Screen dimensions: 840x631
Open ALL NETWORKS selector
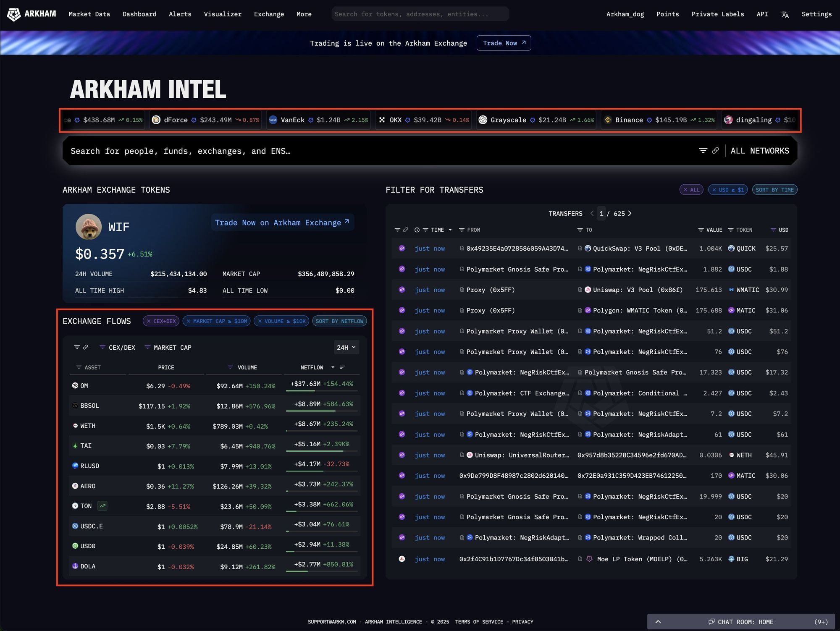point(759,151)
